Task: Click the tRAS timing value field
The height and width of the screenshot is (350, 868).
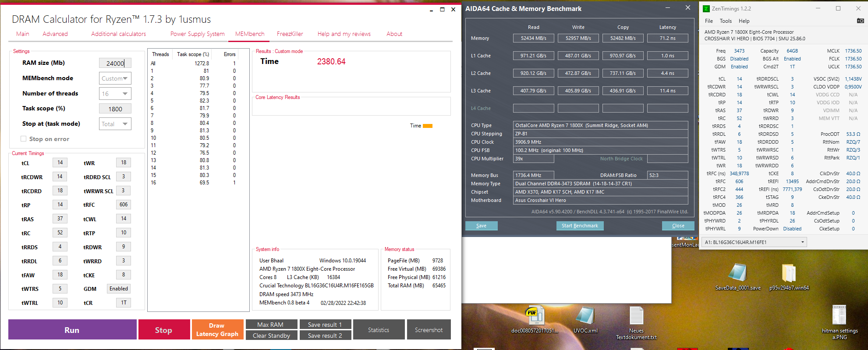Action: 60,219
